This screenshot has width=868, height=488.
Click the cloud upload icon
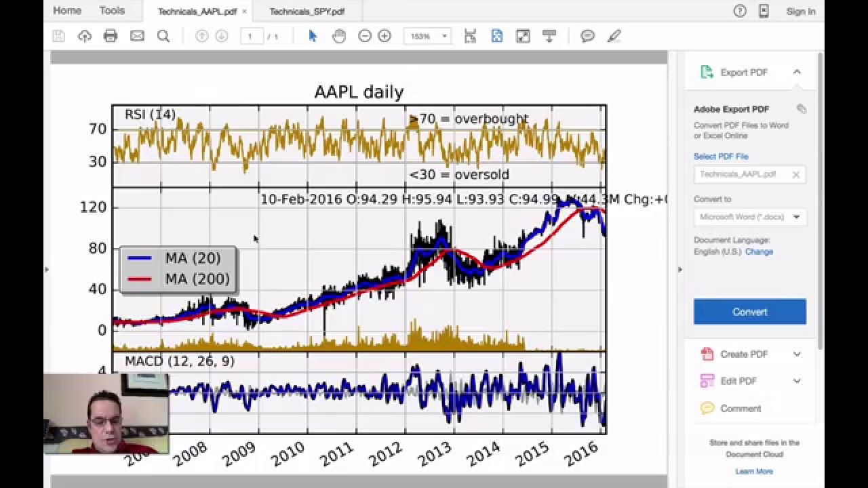pyautogui.click(x=85, y=36)
